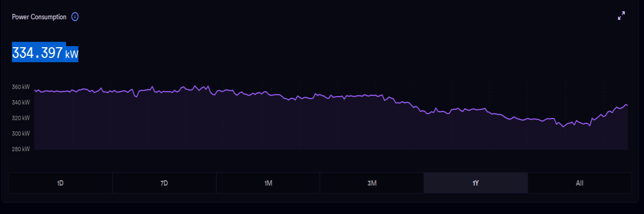Image resolution: width=644 pixels, height=214 pixels.
Task: Click the kW unit beside the reading
Action: 72,54
